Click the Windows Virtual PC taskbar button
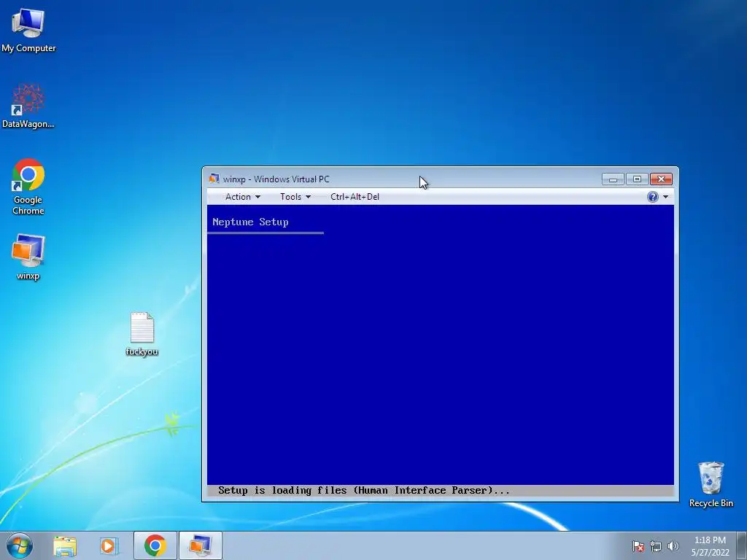 pos(200,545)
